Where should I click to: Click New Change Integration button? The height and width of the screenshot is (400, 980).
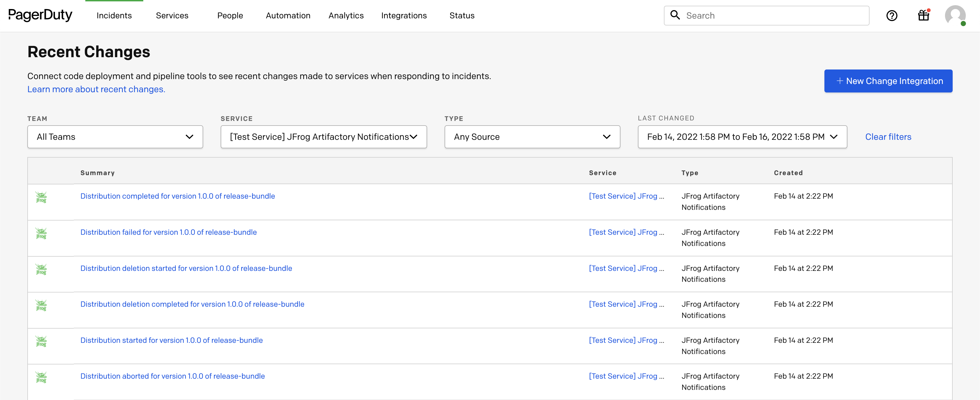click(888, 81)
